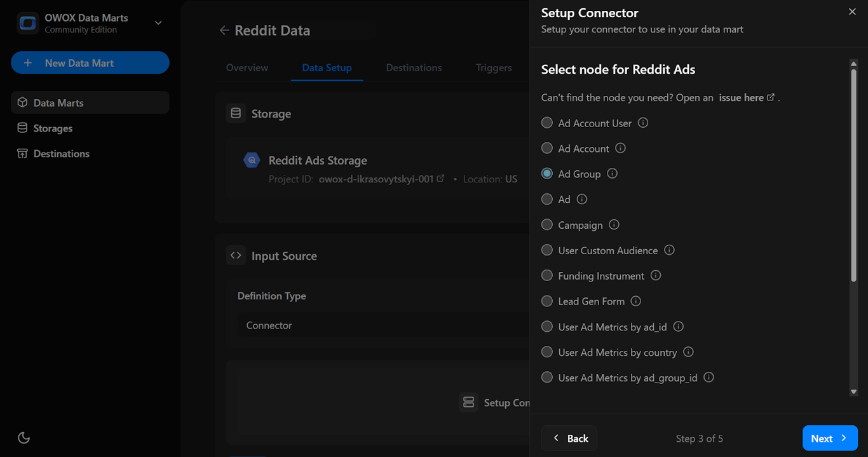Show info for User Ad Metrics by ad_group_id
The height and width of the screenshot is (457, 868).
709,377
